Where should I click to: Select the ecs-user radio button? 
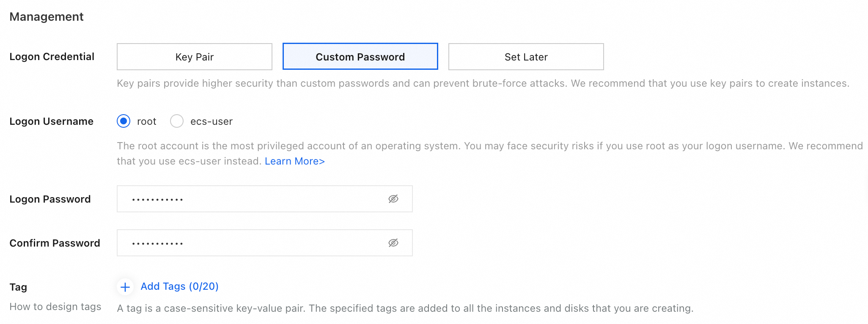tap(177, 121)
